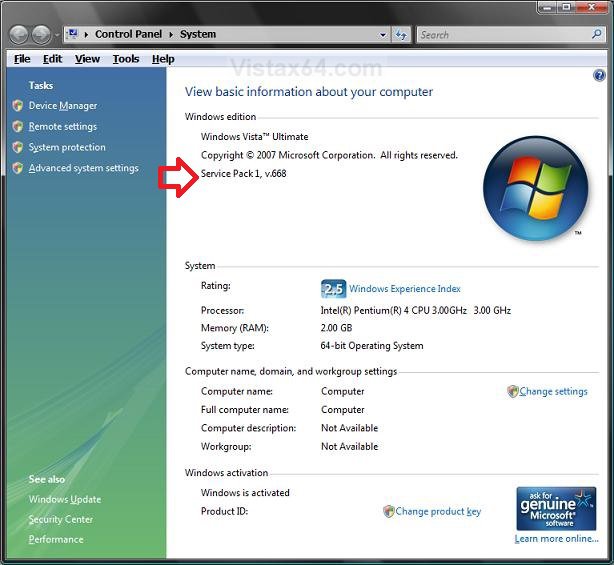
Task: Expand the root arrow before Control Panel
Action: (x=86, y=34)
